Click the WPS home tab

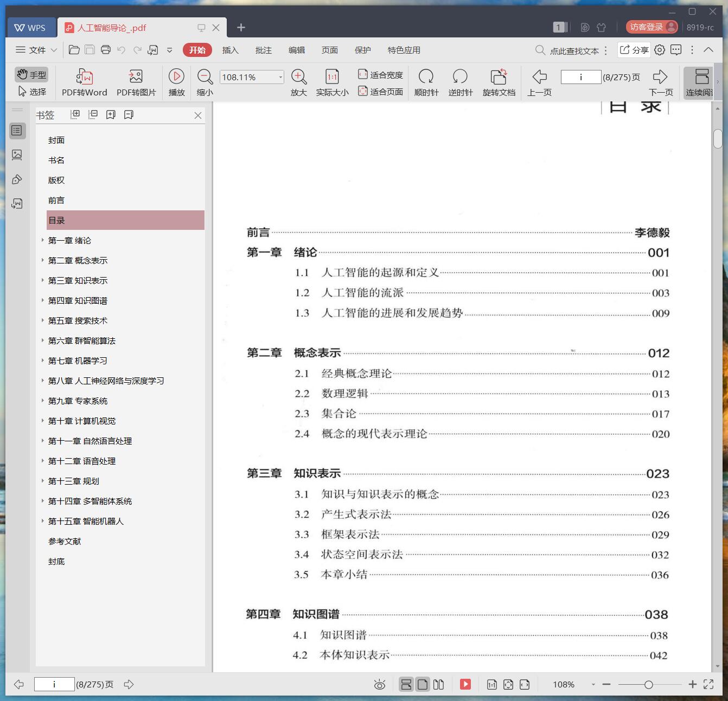(x=30, y=28)
